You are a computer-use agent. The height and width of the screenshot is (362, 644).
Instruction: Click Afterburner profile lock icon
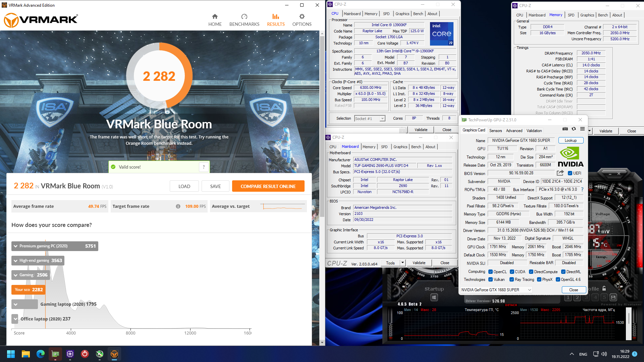(x=604, y=289)
